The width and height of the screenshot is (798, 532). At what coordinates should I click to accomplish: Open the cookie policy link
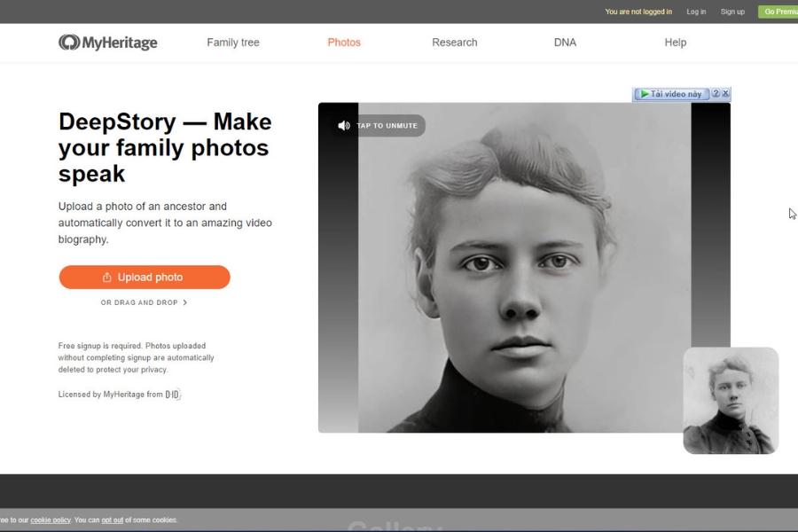point(51,520)
